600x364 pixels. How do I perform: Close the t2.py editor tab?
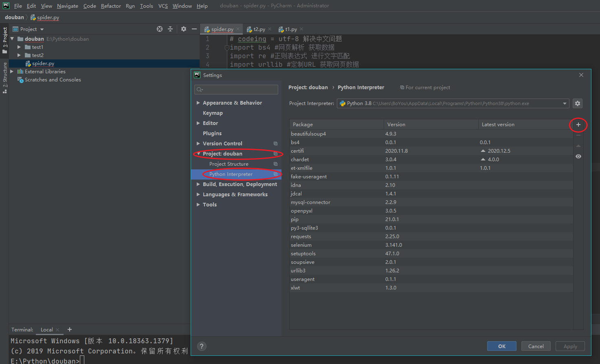pyautogui.click(x=270, y=29)
